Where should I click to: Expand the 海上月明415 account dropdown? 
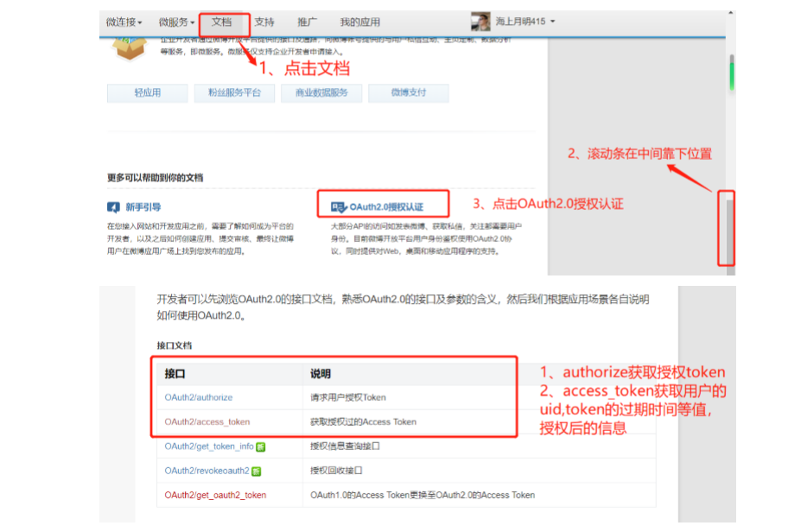tap(525, 22)
